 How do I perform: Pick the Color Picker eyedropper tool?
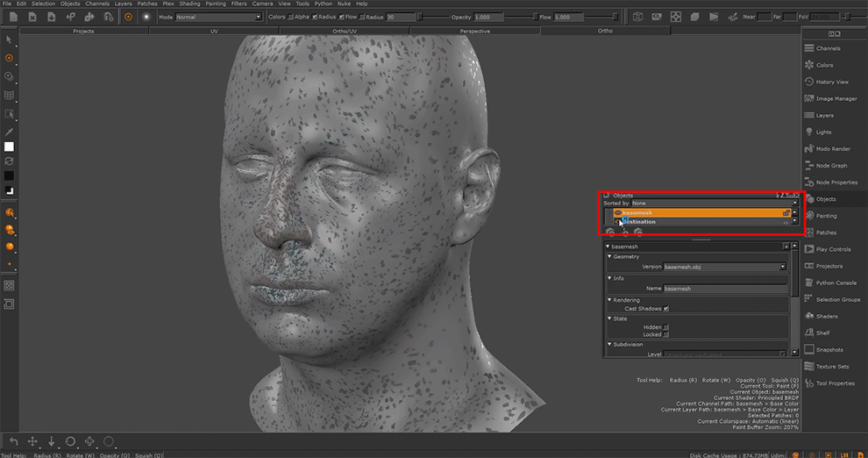point(9,131)
